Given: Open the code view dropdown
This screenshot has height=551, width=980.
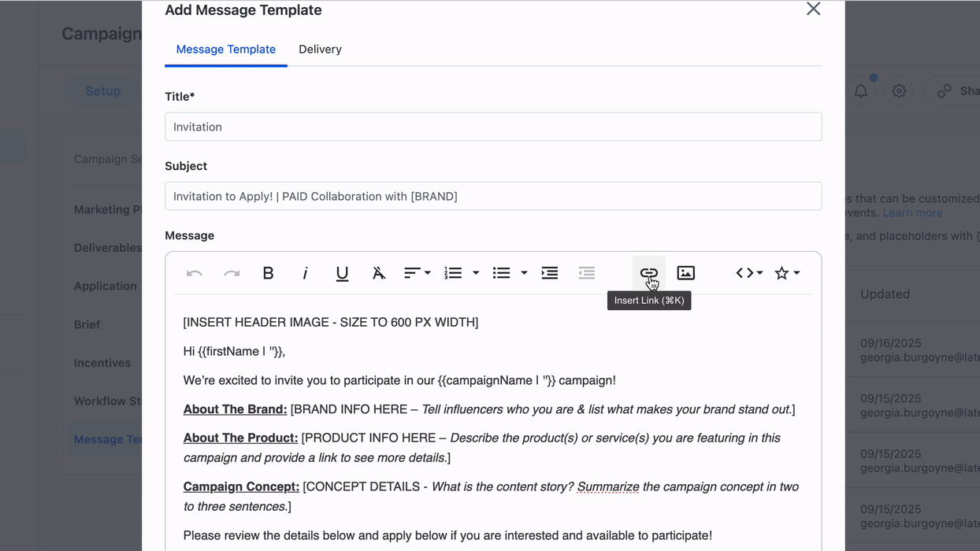Looking at the screenshot, I should tap(749, 273).
